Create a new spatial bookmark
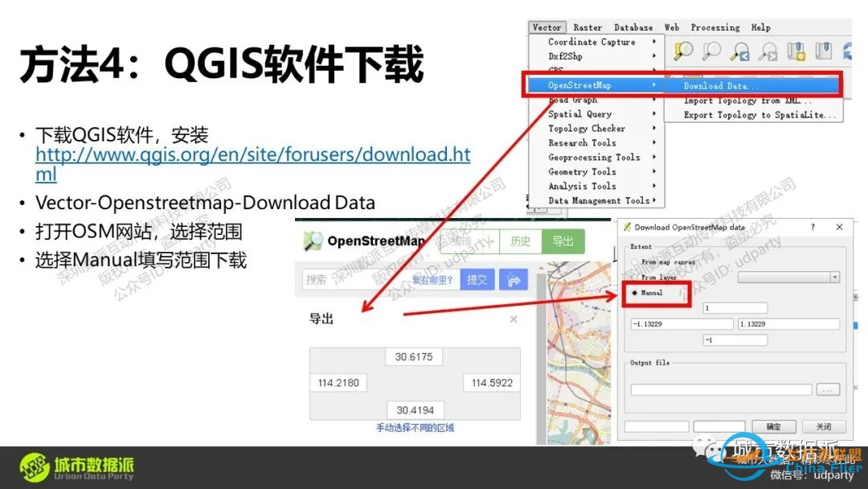Image resolution: width=868 pixels, height=489 pixels. [796, 50]
